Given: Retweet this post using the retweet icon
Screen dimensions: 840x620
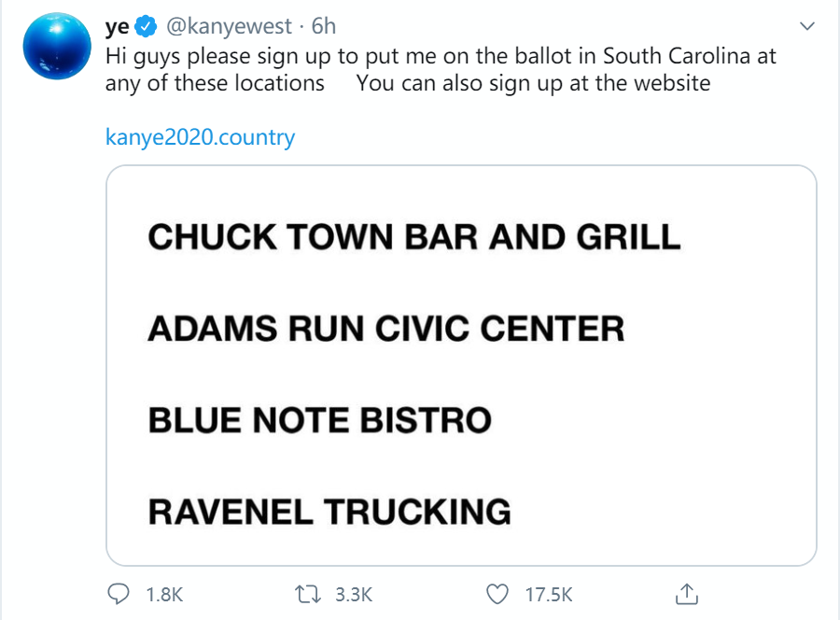Looking at the screenshot, I should [306, 594].
